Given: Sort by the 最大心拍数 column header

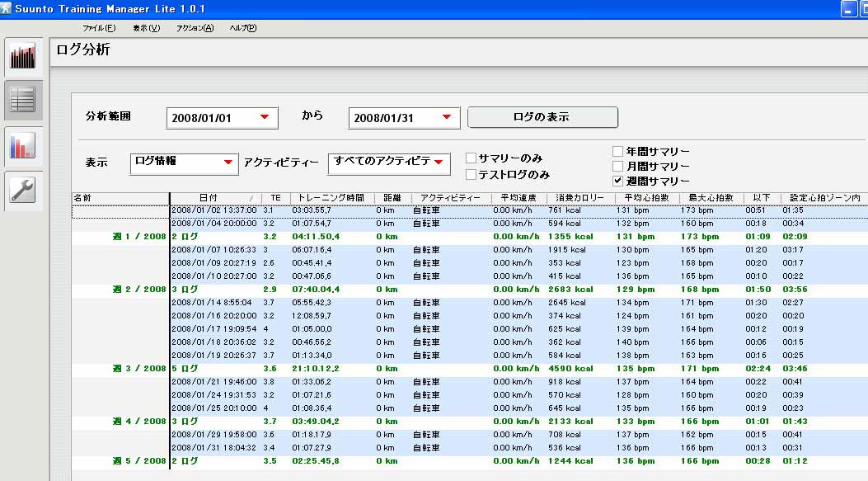Looking at the screenshot, I should click(x=711, y=198).
